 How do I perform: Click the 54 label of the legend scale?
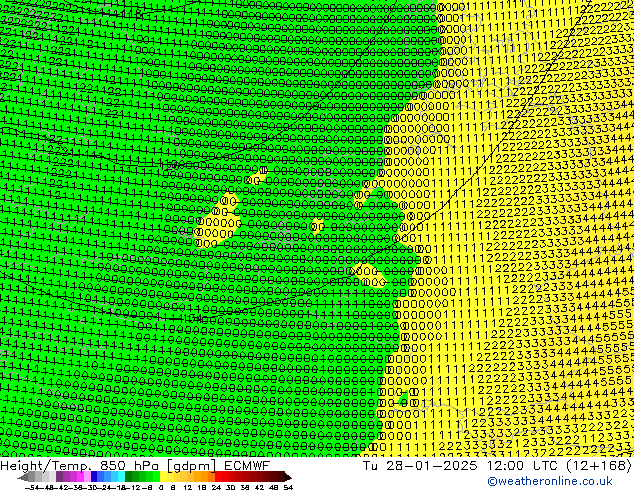[x=288, y=487]
